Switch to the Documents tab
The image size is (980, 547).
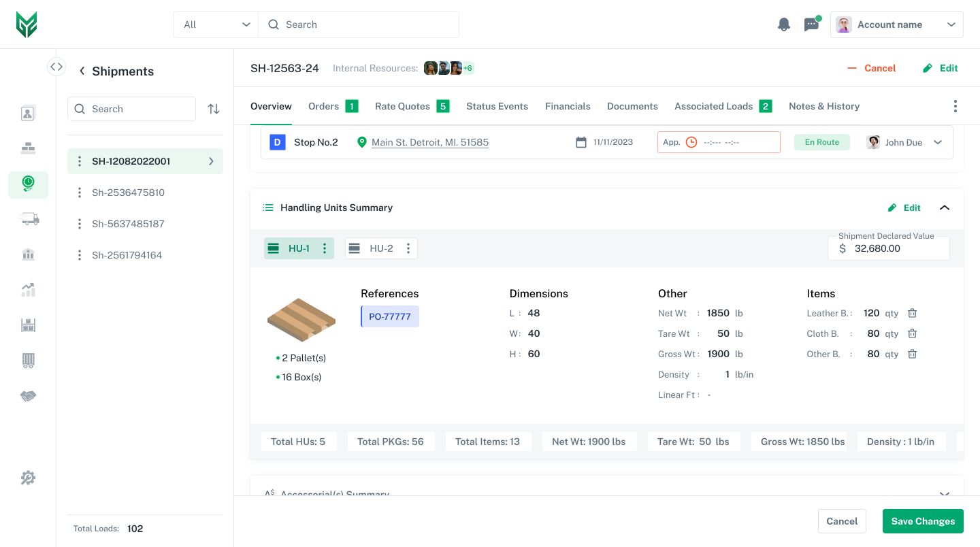pyautogui.click(x=632, y=106)
